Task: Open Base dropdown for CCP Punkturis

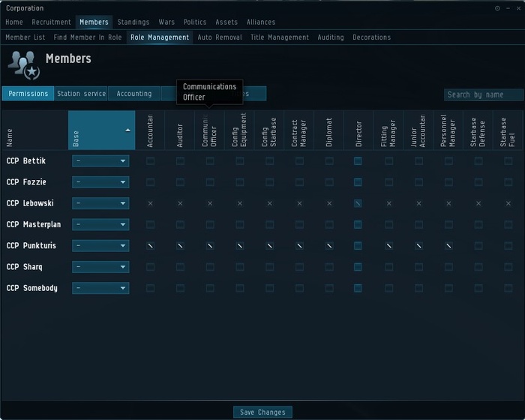Action: click(x=100, y=246)
